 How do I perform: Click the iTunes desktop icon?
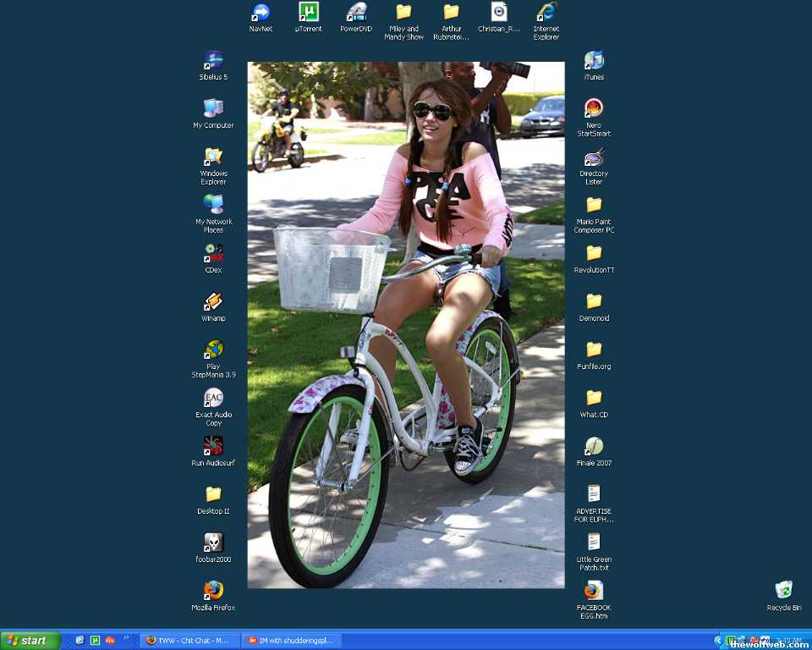[594, 61]
